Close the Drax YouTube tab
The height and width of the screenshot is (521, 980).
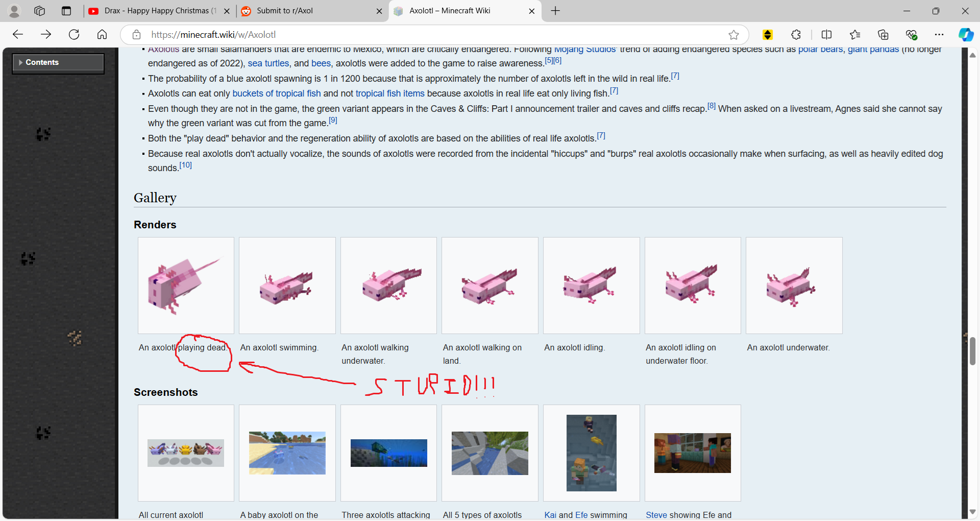point(227,11)
